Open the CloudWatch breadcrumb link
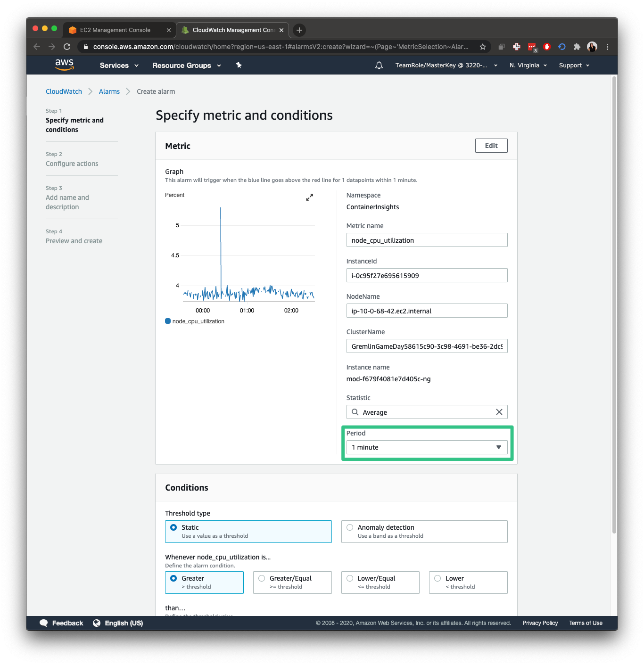 pos(64,91)
